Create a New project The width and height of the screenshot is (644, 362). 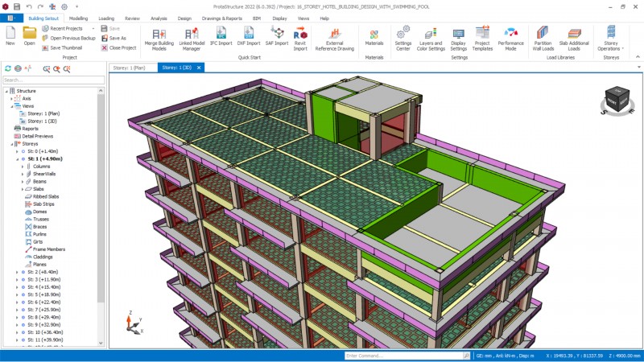10,35
